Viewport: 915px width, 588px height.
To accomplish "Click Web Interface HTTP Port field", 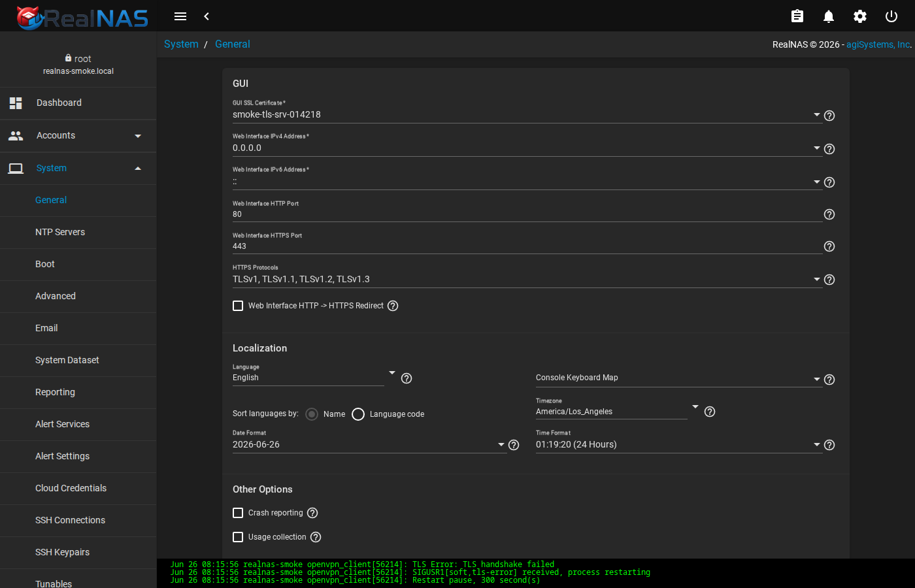I will 527,214.
